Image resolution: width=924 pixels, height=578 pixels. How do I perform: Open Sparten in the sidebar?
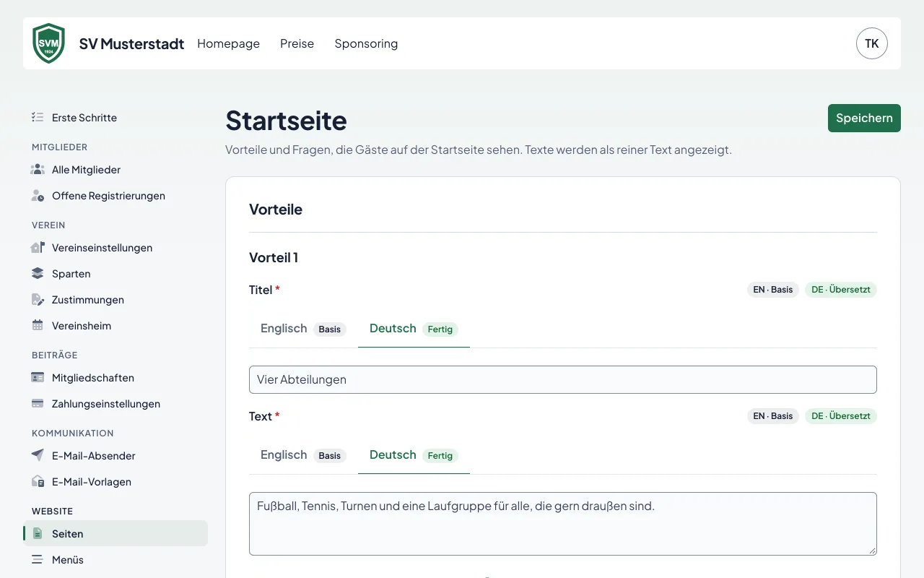[x=115, y=273]
